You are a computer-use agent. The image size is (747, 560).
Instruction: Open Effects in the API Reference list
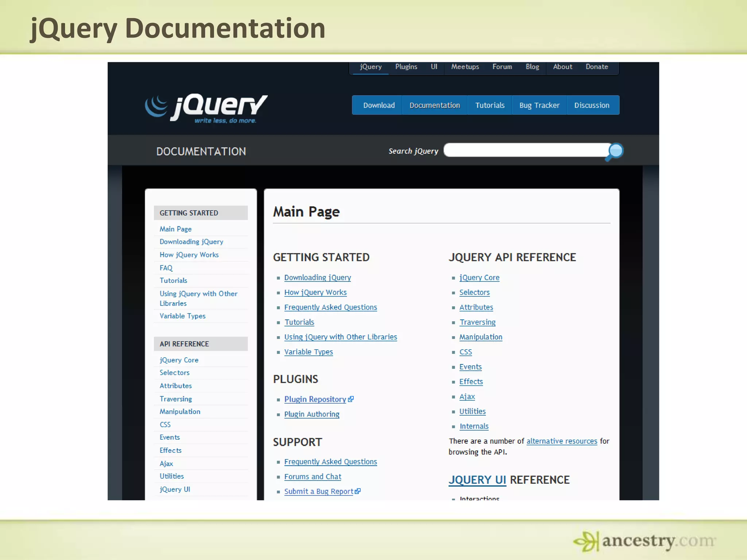tap(471, 382)
